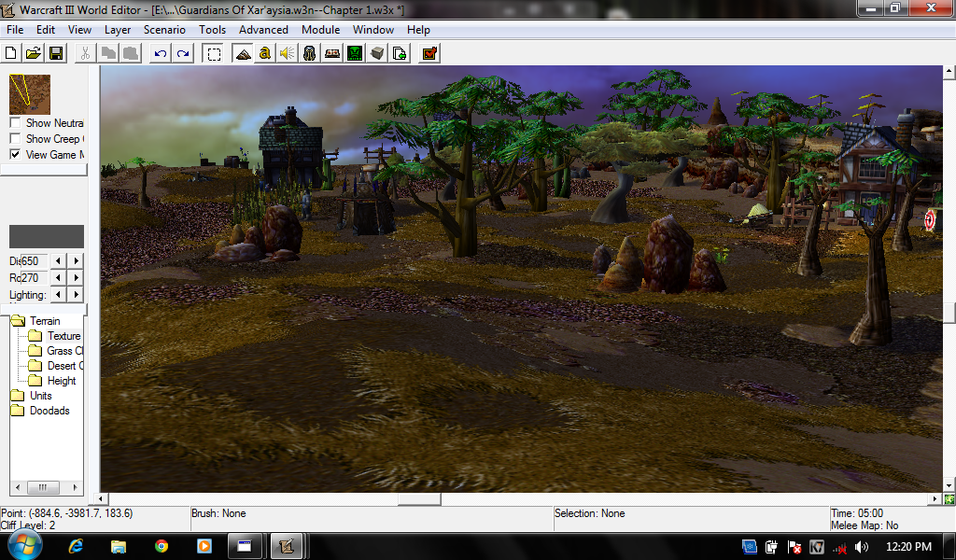
Task: Click the Distance value field 650
Action: click(35, 260)
